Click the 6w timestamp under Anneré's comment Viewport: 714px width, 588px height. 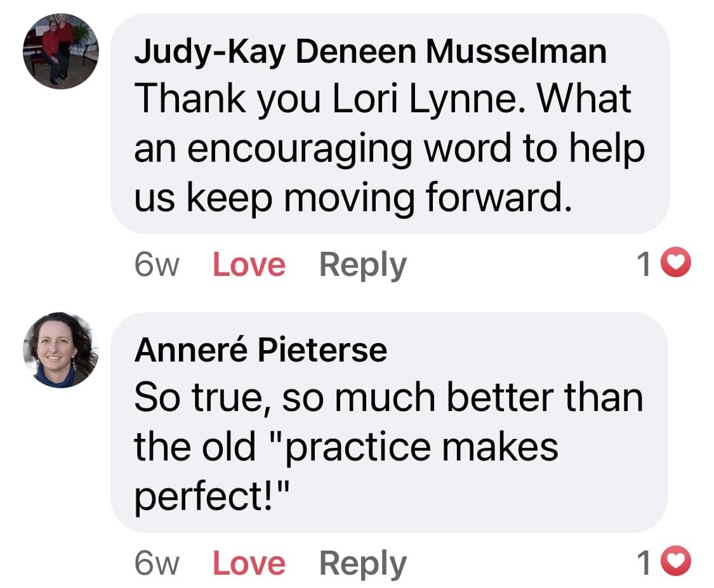157,563
